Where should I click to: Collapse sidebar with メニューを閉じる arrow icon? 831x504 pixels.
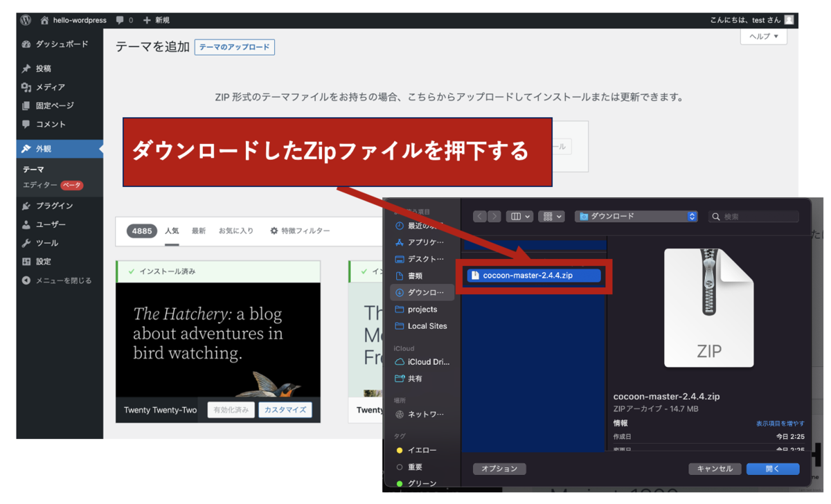tap(26, 280)
